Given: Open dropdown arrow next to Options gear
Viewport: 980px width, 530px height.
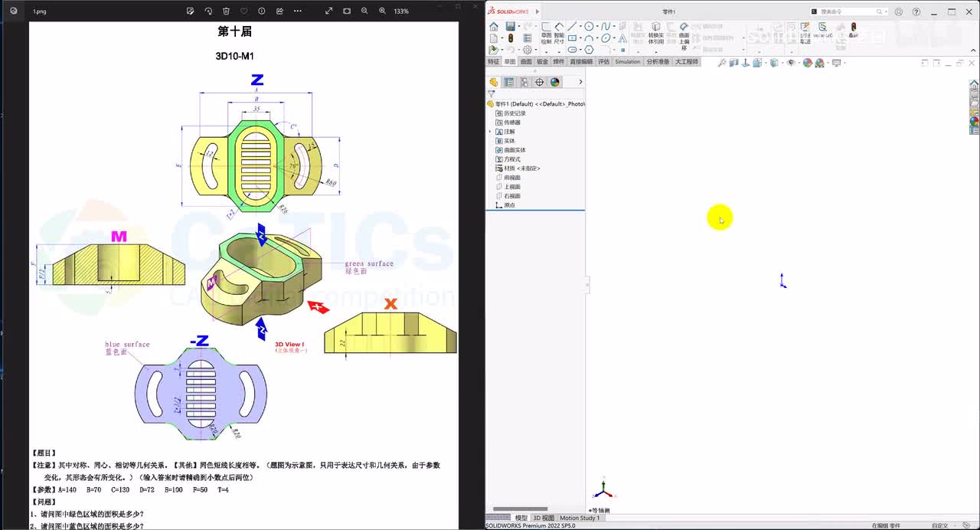Looking at the screenshot, I should (x=536, y=50).
